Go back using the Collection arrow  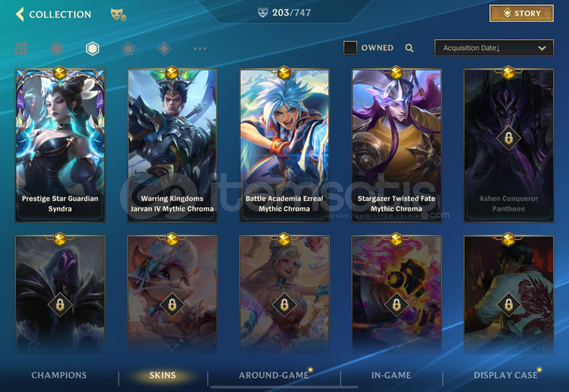[20, 14]
